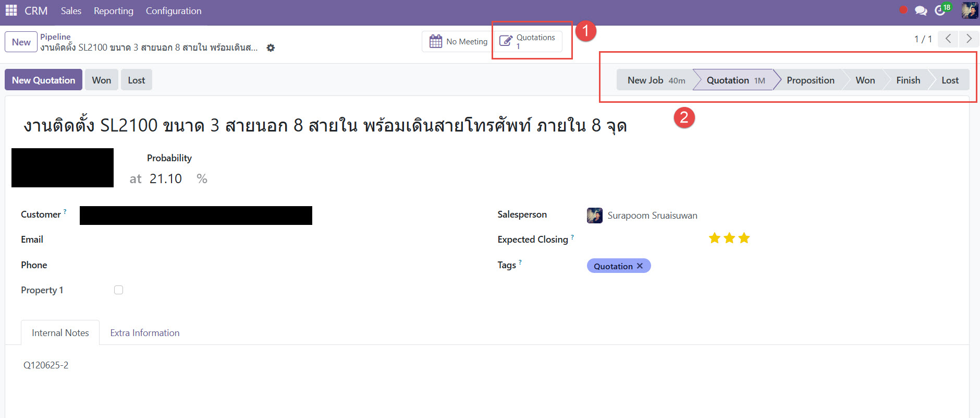Open the conversations chat bubble icon
This screenshot has width=980, height=418.
(921, 10)
